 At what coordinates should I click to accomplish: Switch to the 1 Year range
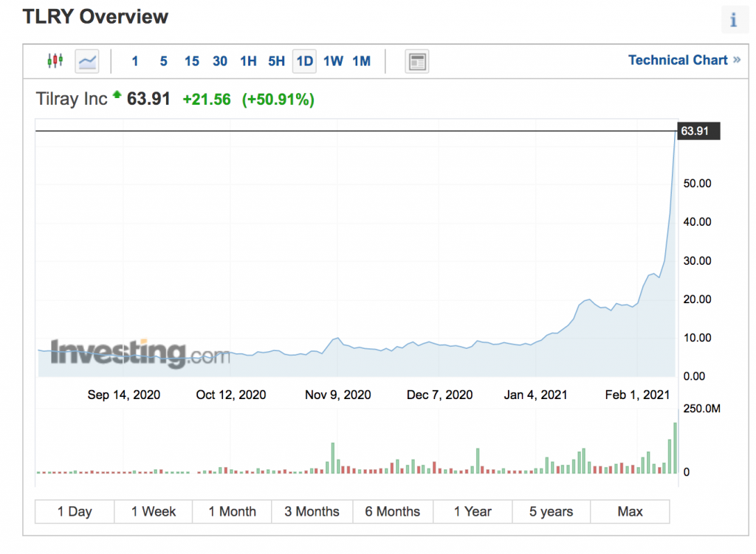pyautogui.click(x=472, y=512)
